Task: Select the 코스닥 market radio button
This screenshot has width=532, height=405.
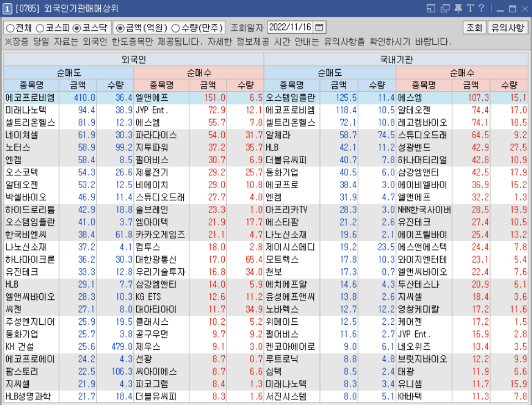Action: click(x=78, y=28)
